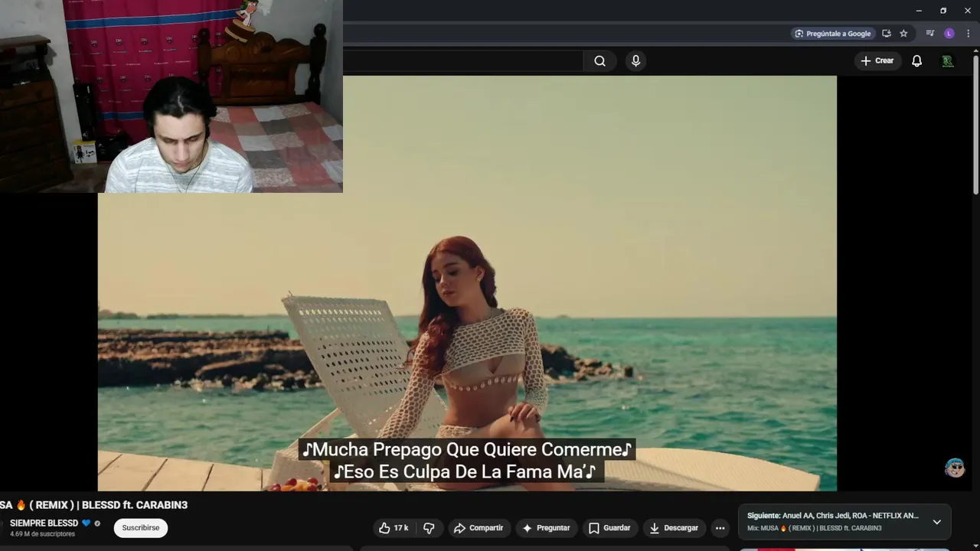Click the YouTube search input field
Image resolution: width=980 pixels, height=551 pixels.
(462, 61)
